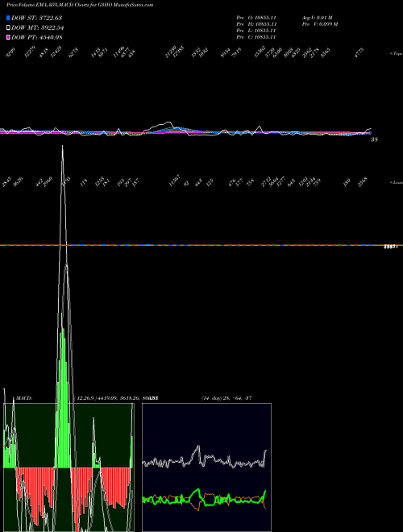Click the tall white volume spike peak
The image size is (403, 532).
[62, 147]
